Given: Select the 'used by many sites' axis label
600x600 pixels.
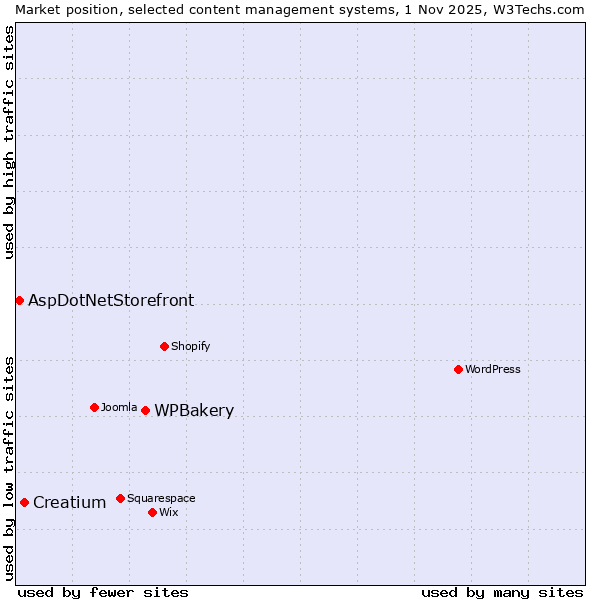Looking at the screenshot, I should [502, 592].
